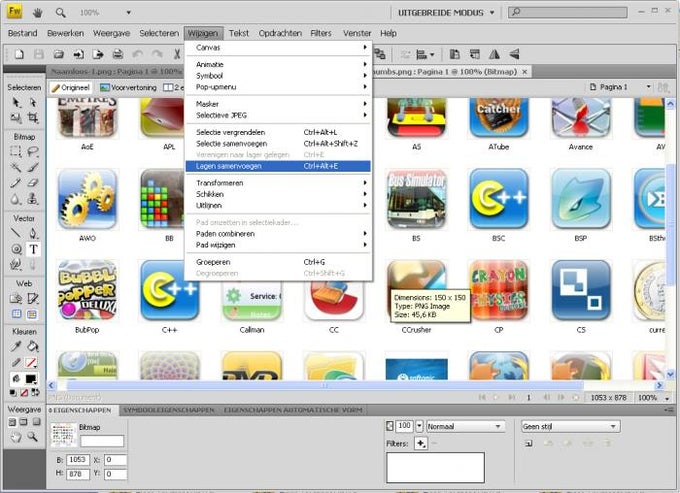680x493 pixels.
Task: Choose Selectie samenvoegen menu item
Action: coord(278,144)
